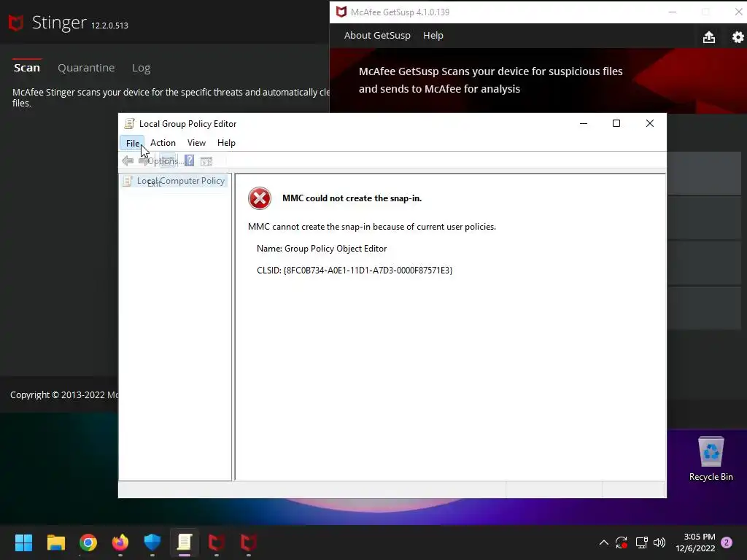
Task: Click the Back arrow in the MMC toolbar
Action: [128, 161]
